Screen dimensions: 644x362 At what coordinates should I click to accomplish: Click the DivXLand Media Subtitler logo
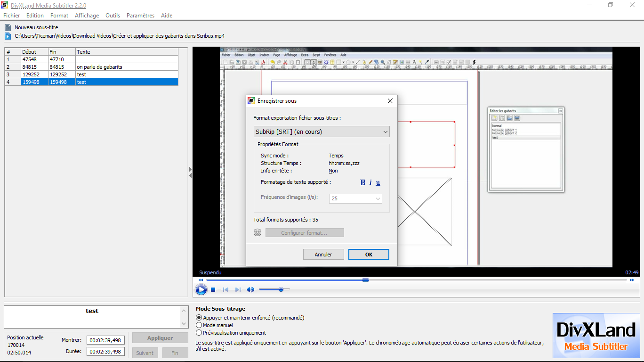tap(596, 336)
